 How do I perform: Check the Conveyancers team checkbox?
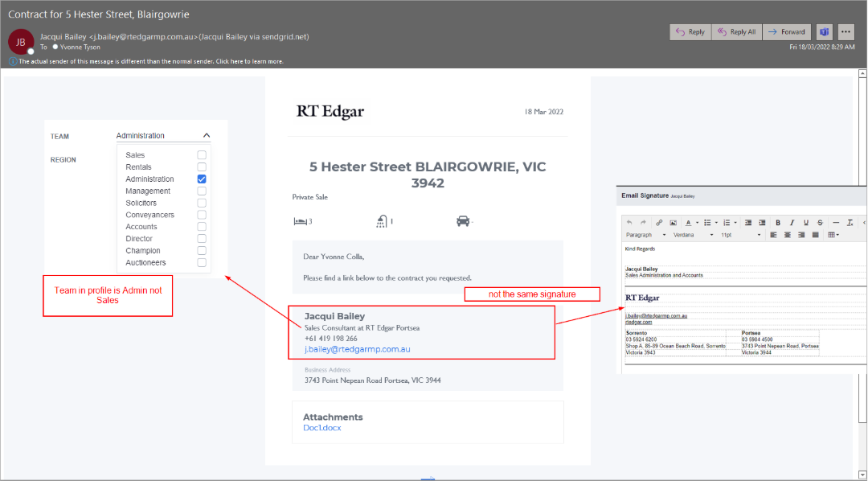[x=202, y=215]
